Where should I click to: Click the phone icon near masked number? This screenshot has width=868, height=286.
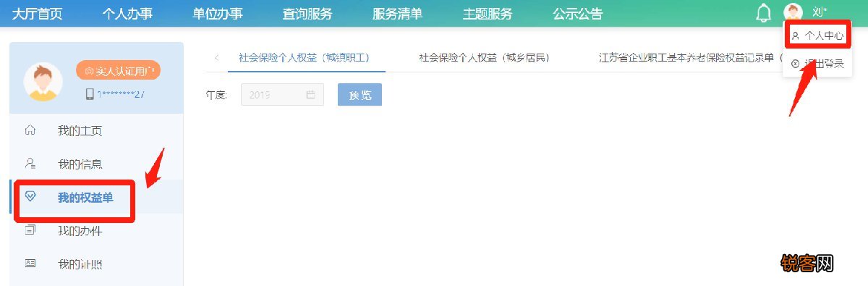pos(90,93)
